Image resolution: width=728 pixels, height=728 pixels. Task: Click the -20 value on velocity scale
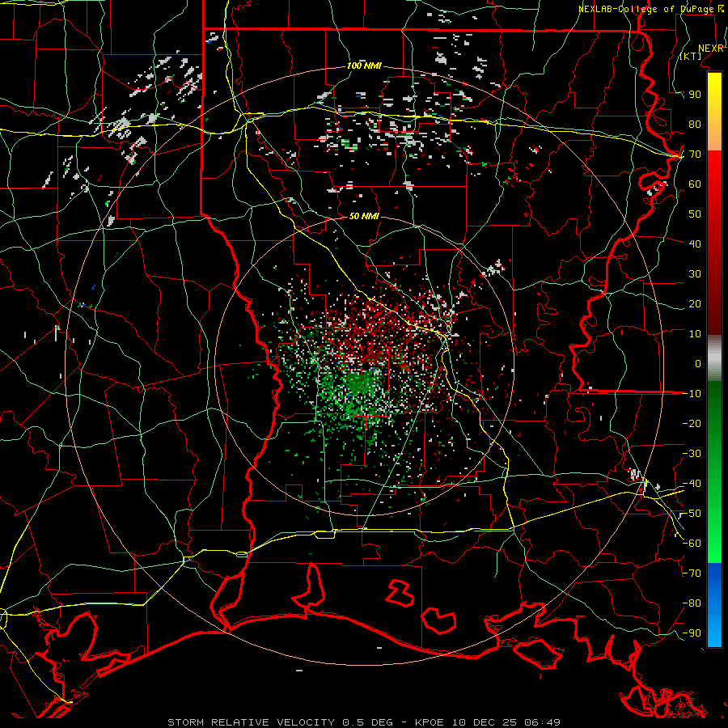[x=692, y=423]
